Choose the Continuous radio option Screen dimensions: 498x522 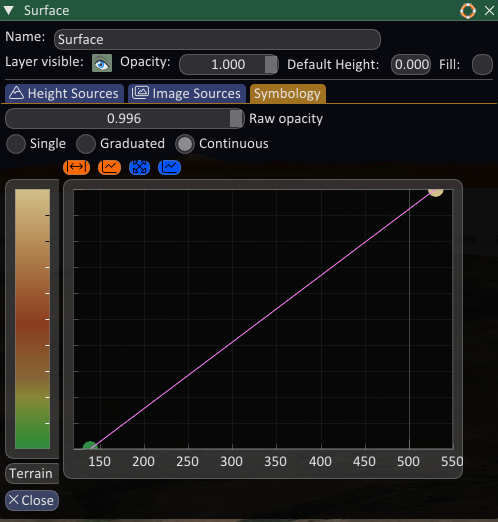point(185,144)
